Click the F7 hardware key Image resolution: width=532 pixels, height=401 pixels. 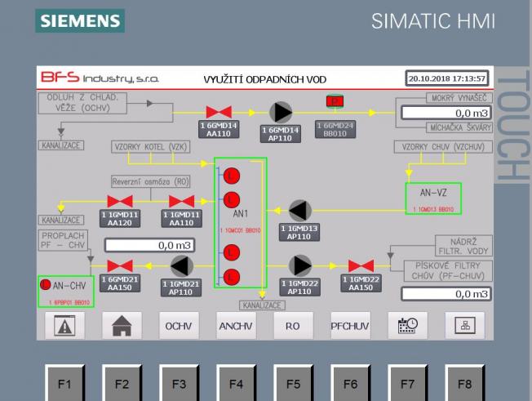pyautogui.click(x=407, y=383)
